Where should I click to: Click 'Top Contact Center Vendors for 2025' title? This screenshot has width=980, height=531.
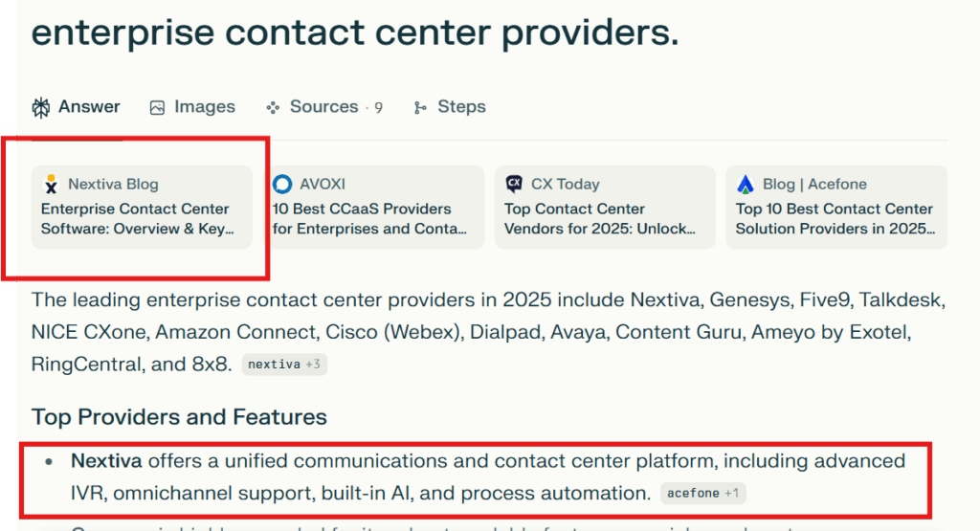click(600, 219)
